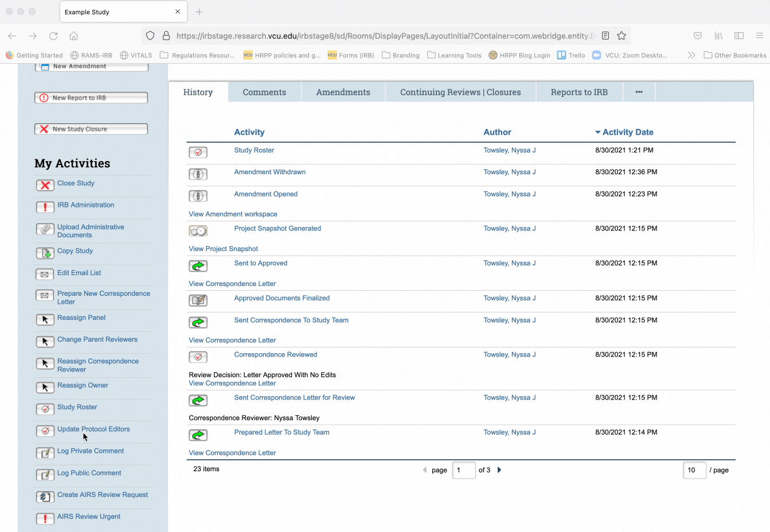Bookmark this page with the star icon
The width and height of the screenshot is (770, 532).
coord(622,36)
